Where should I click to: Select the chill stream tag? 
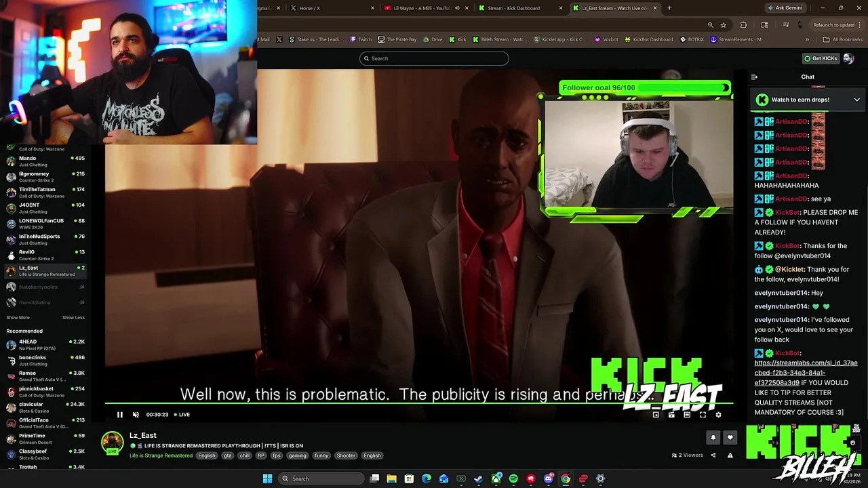coord(244,455)
